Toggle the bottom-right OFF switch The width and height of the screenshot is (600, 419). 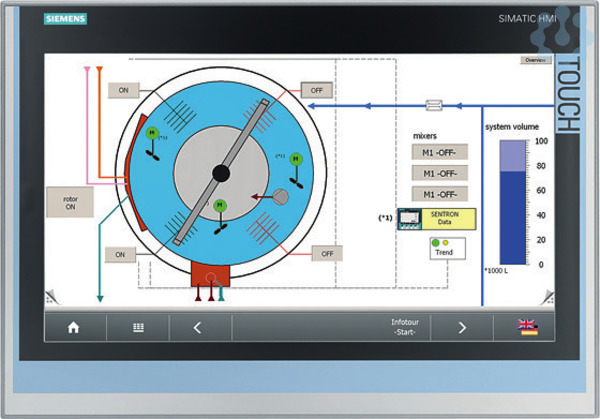click(327, 254)
